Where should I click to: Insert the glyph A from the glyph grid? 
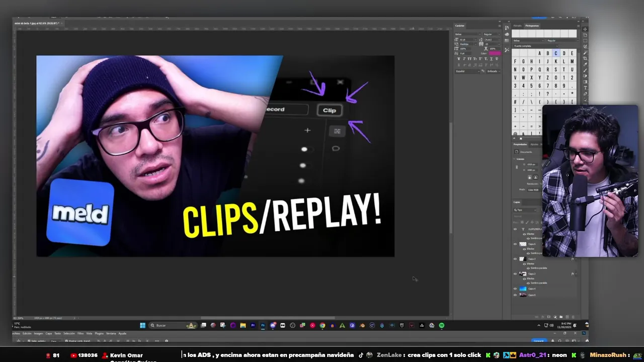tap(539, 53)
